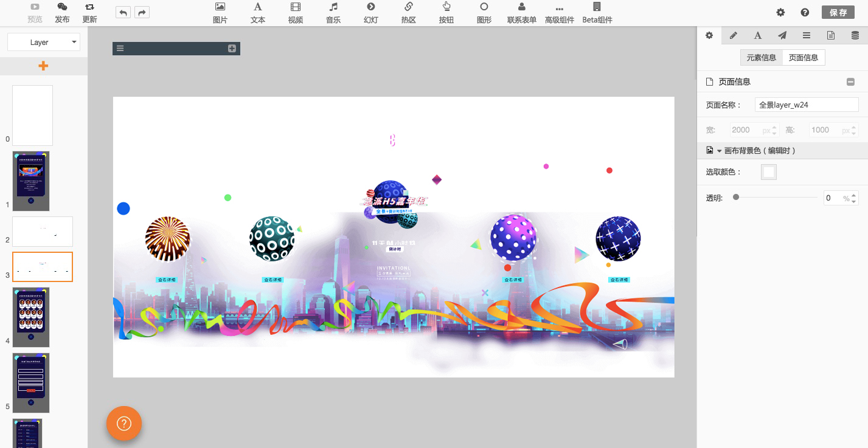Switch to the pencil edit panel tab
Screen dimensions: 868x448
734,35
